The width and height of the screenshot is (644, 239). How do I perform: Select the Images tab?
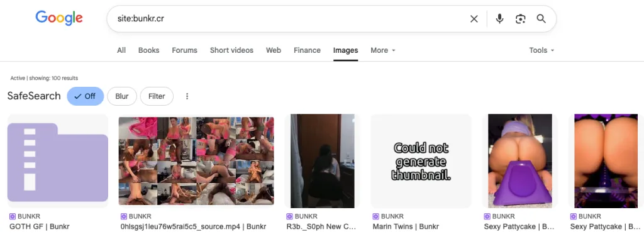point(345,50)
